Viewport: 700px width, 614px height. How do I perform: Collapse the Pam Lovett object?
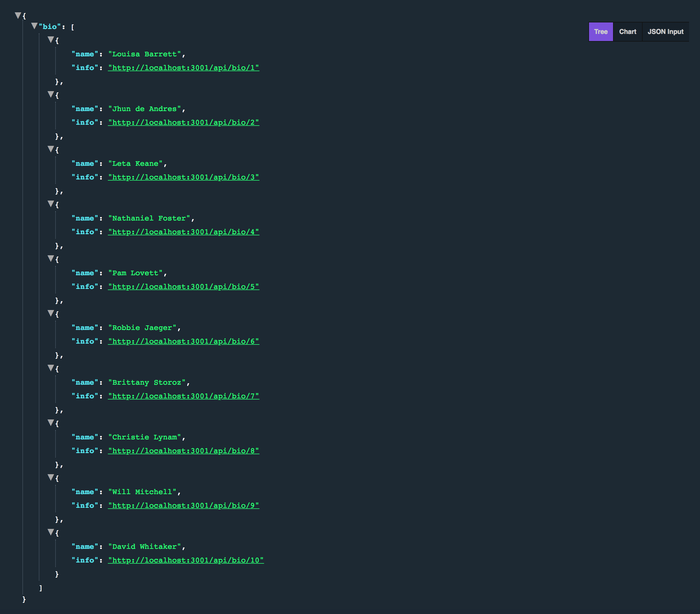click(51, 258)
